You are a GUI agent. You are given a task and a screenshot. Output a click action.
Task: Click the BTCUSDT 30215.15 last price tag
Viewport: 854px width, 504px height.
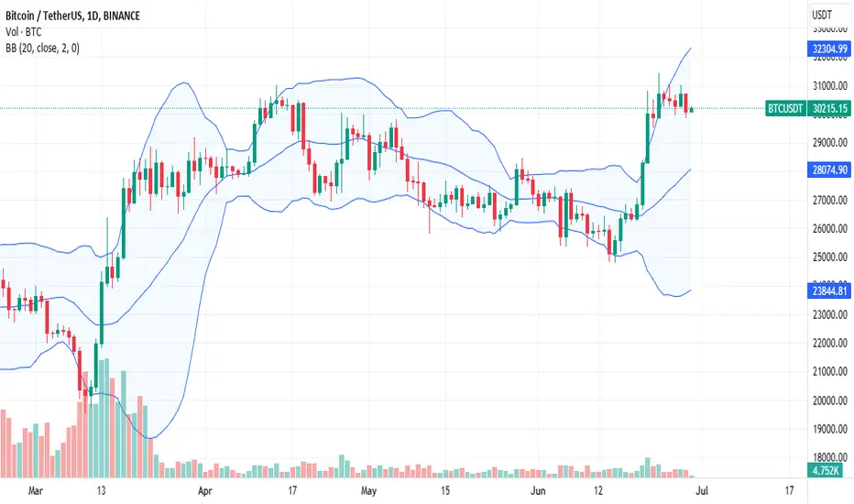click(x=807, y=108)
